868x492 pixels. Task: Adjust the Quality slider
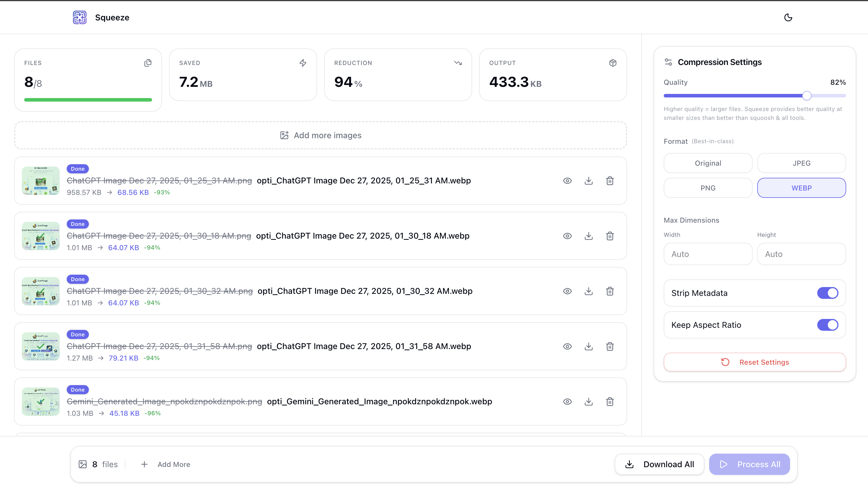pos(807,96)
